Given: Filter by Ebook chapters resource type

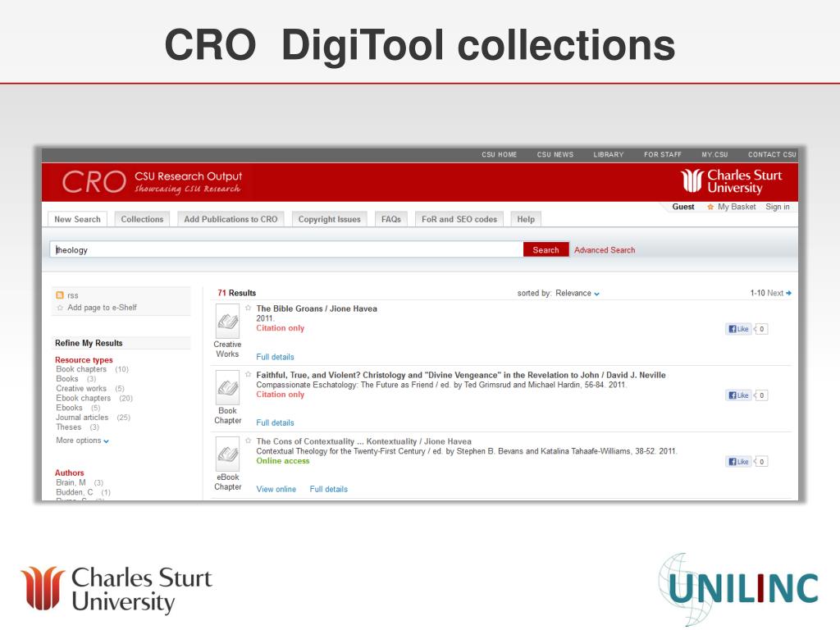Looking at the screenshot, I should coord(84,398).
